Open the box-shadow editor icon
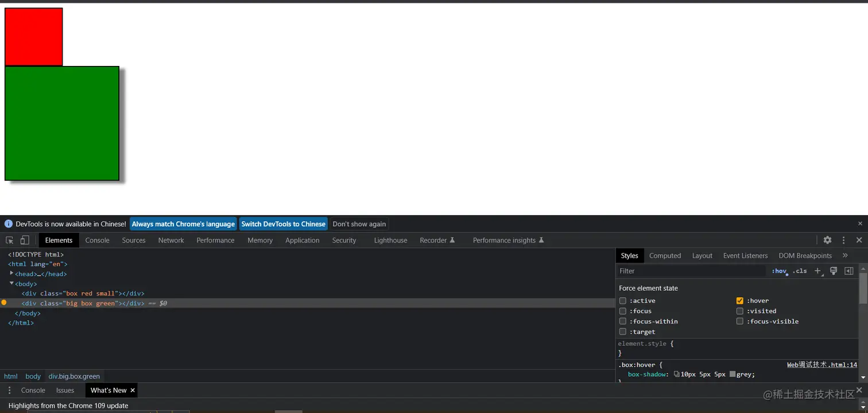Viewport: 868px width, 413px height. (x=677, y=375)
